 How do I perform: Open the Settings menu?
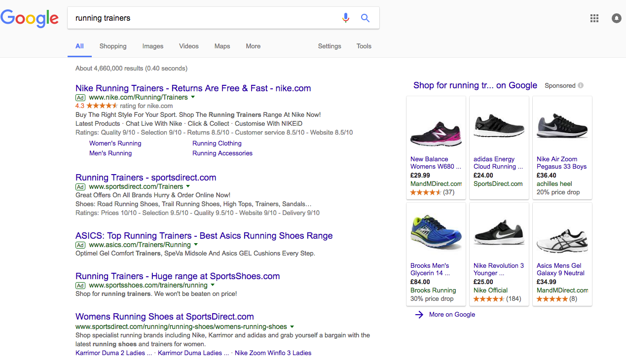(330, 46)
